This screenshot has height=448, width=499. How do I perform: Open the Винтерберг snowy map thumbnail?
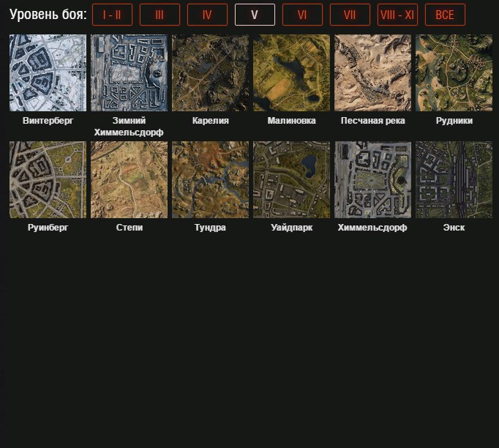(48, 73)
